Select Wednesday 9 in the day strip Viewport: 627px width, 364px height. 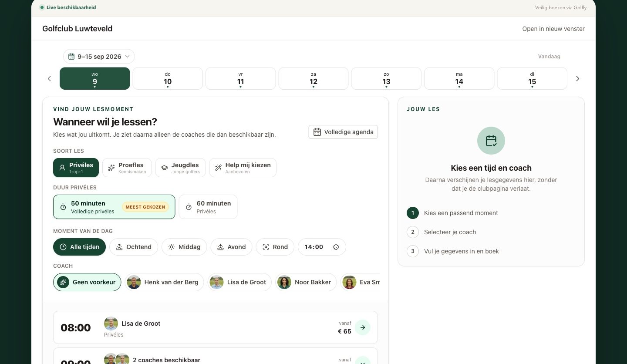pos(95,78)
